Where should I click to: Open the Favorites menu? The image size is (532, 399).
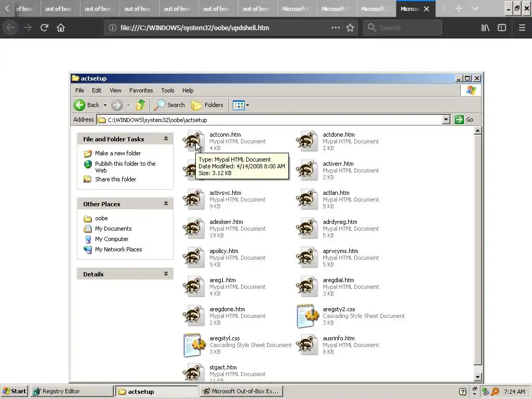pyautogui.click(x=141, y=90)
